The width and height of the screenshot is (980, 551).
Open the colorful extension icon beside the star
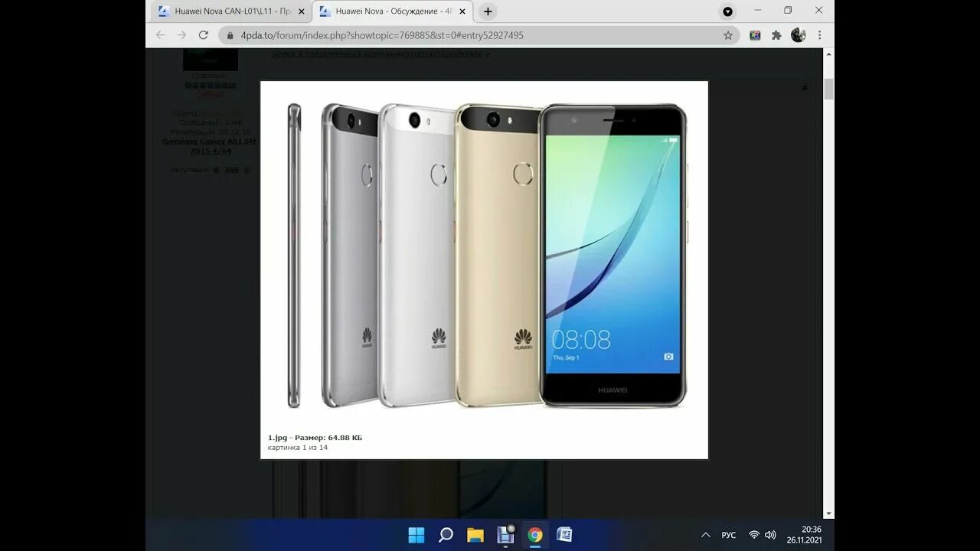pyautogui.click(x=755, y=35)
